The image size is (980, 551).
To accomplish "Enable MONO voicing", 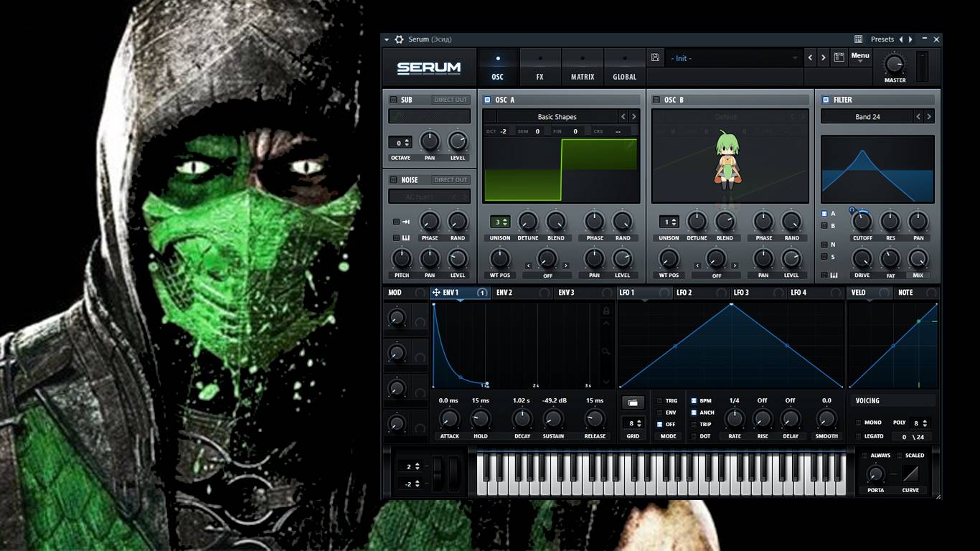I will (x=858, y=423).
